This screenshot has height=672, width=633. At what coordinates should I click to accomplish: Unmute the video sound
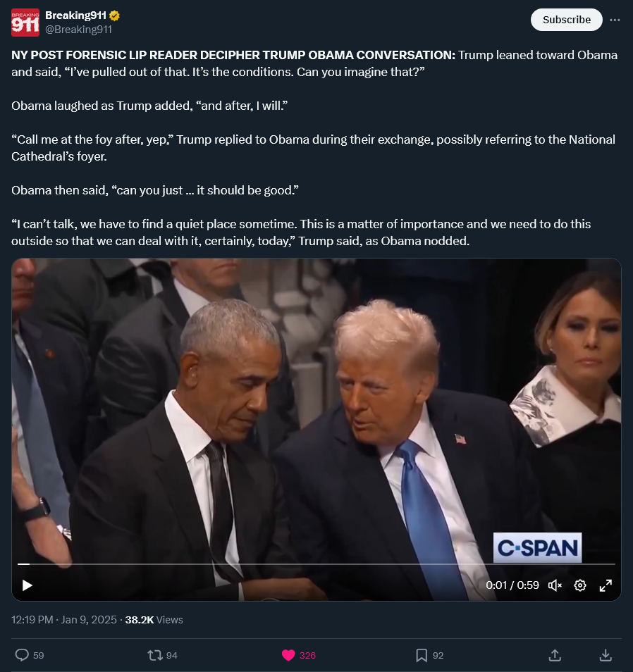pos(555,585)
